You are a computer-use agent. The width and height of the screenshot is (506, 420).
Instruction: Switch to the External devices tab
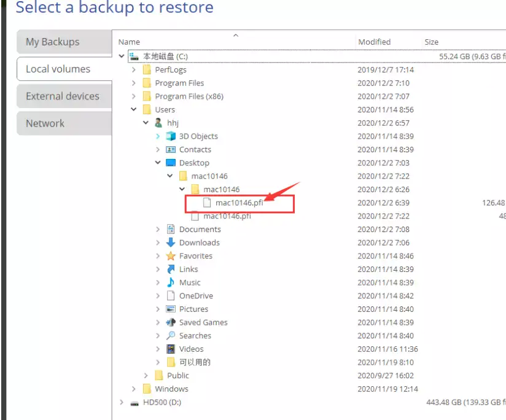(x=64, y=96)
